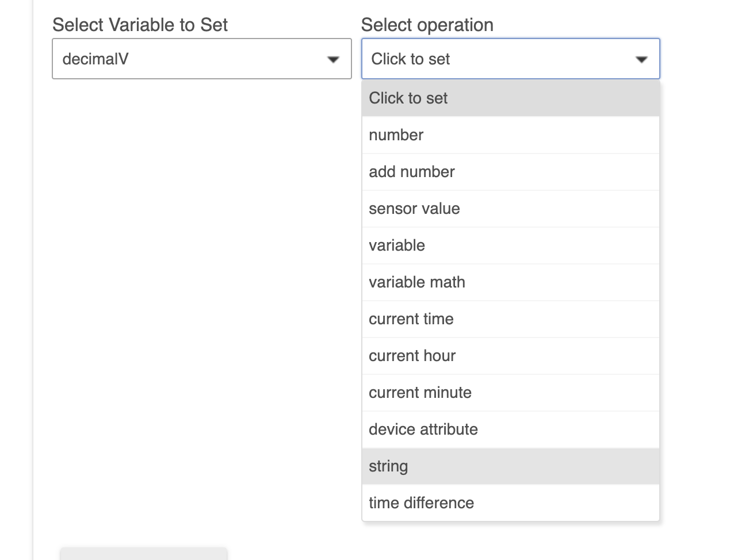Collapse the Select operation dropdown
The height and width of the screenshot is (560, 734).
510,59
